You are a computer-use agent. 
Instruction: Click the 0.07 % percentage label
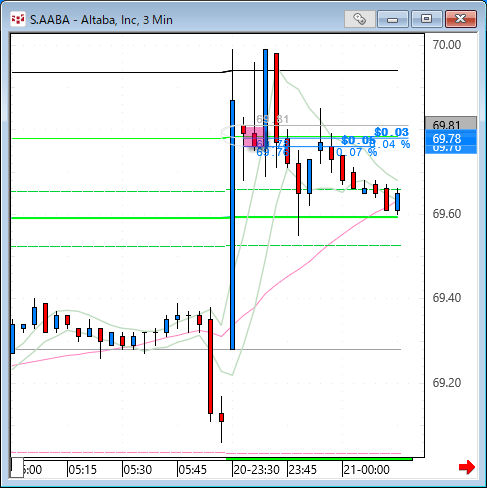356,152
